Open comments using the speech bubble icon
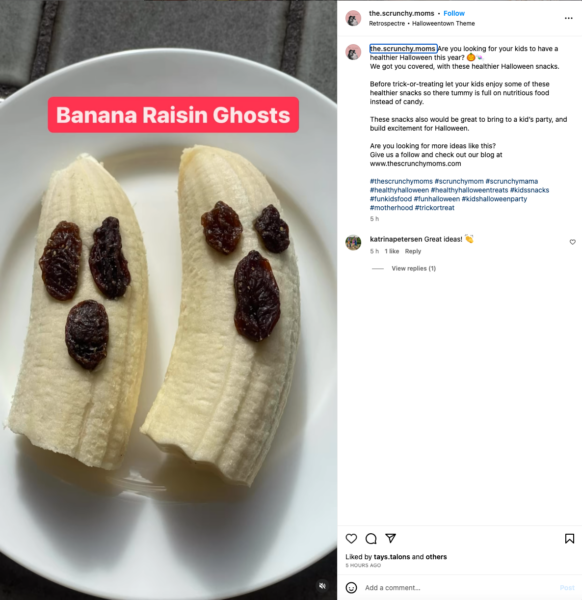This screenshot has height=600, width=582. pos(371,538)
